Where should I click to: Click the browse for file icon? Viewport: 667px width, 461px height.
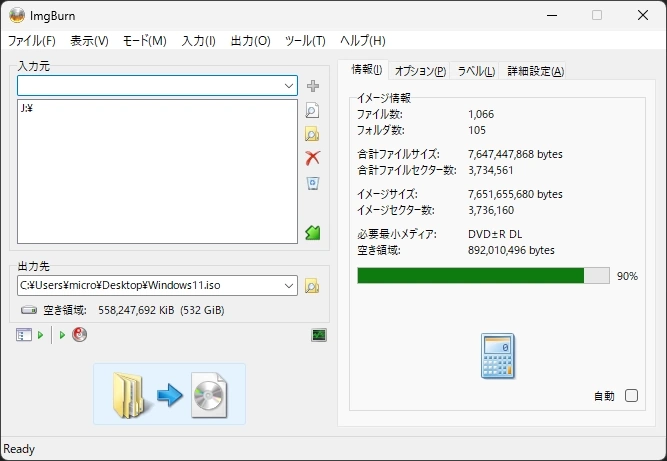tap(313, 111)
